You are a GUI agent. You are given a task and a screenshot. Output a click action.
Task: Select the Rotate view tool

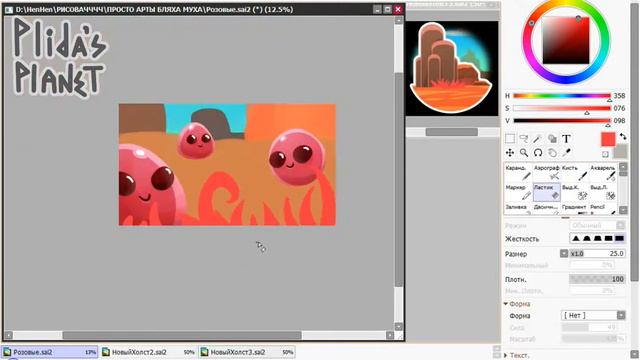tap(538, 153)
